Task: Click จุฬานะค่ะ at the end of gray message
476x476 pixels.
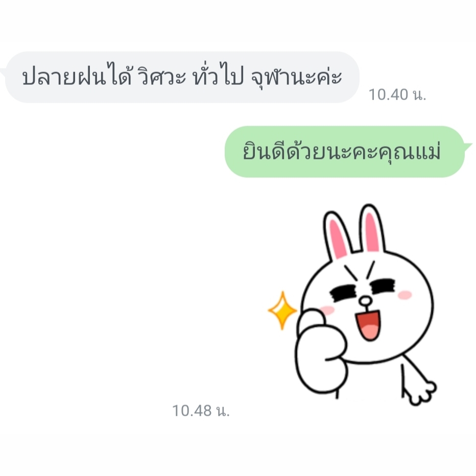Action: coord(297,77)
